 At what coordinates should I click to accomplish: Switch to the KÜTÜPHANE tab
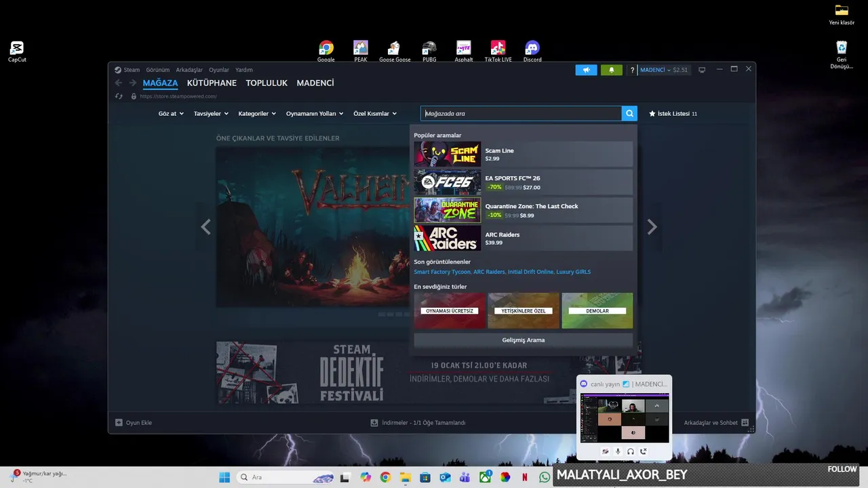tap(212, 83)
